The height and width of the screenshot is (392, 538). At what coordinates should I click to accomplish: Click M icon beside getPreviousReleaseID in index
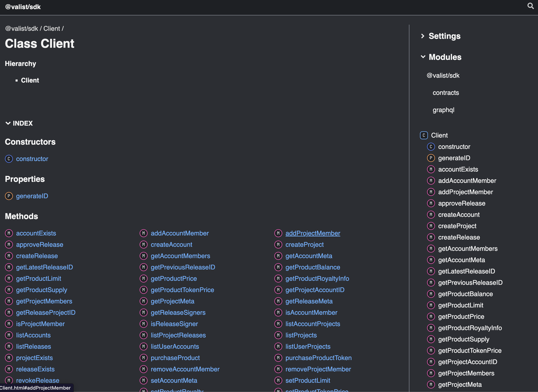144,267
